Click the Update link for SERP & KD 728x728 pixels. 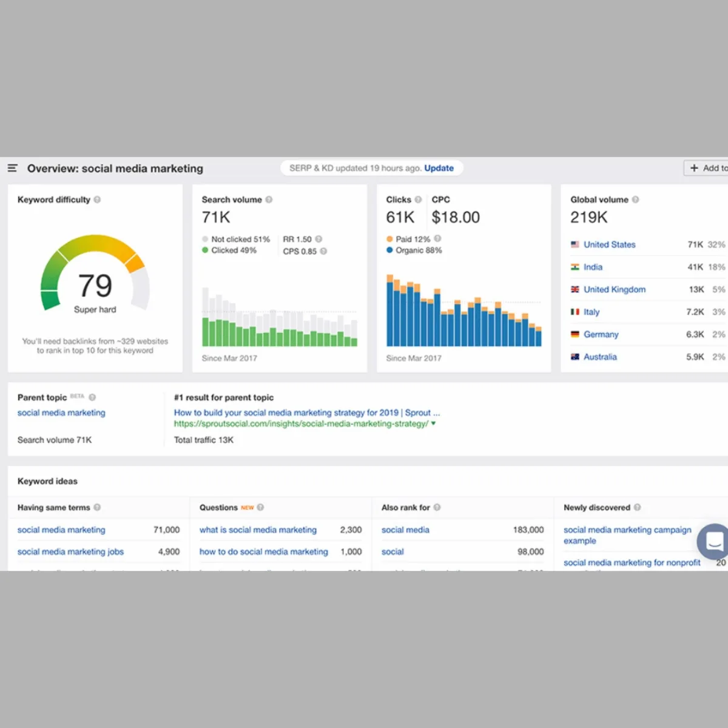pos(439,168)
